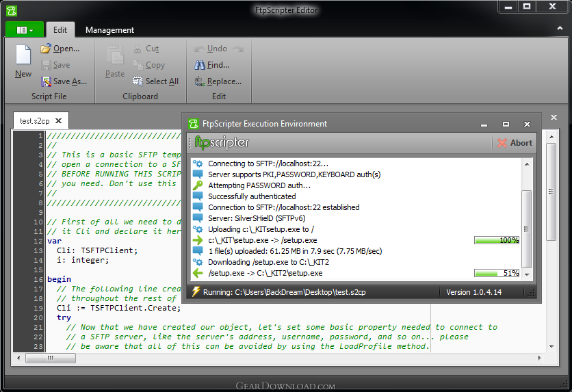
Task: Close the test.s2cp tab
Action: pyautogui.click(x=58, y=120)
